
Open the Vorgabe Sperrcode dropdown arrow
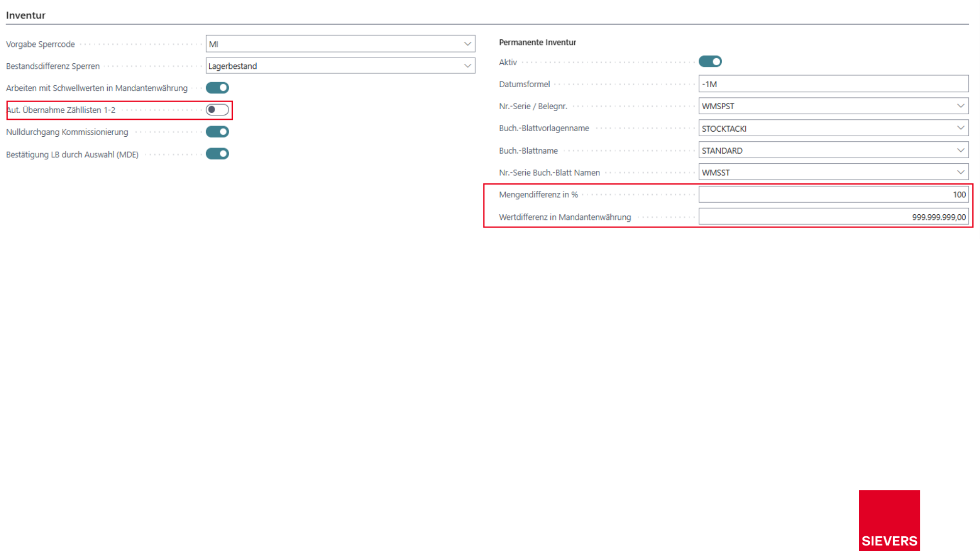click(468, 44)
